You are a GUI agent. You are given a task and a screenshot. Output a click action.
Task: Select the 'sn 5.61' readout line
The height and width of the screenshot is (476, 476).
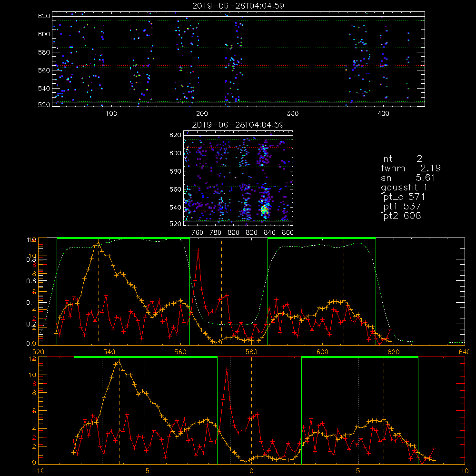(408, 178)
